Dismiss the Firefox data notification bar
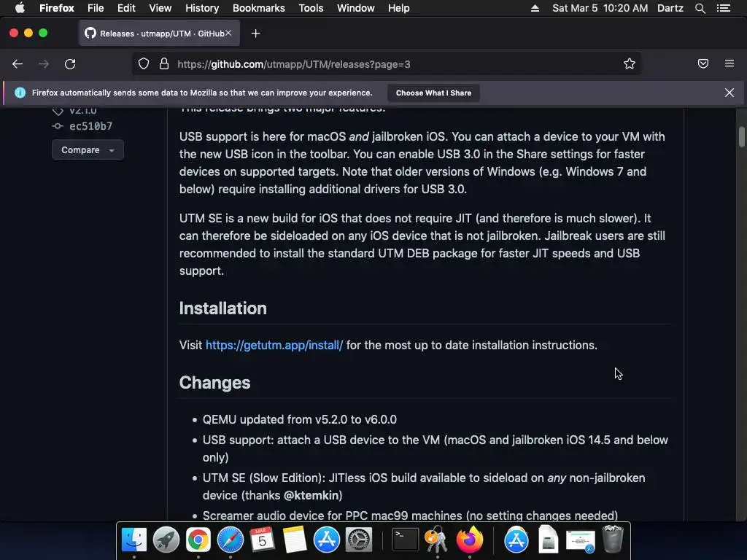Image resolution: width=747 pixels, height=560 pixels. [729, 93]
